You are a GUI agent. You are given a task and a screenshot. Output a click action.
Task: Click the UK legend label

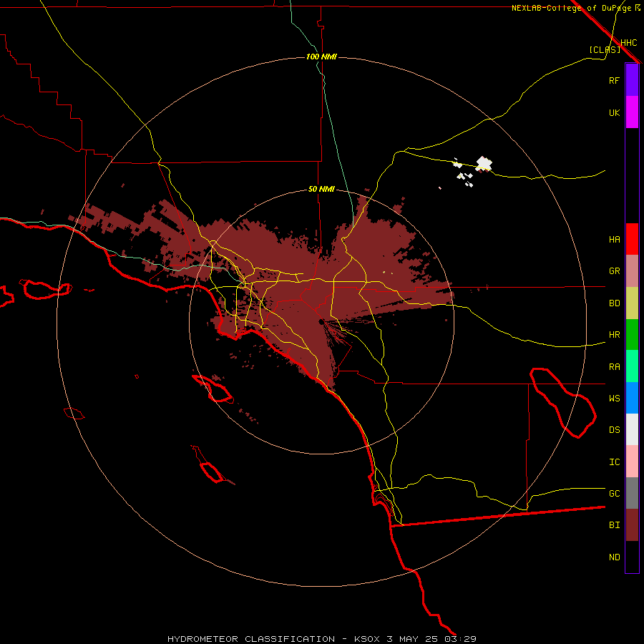coord(614,112)
